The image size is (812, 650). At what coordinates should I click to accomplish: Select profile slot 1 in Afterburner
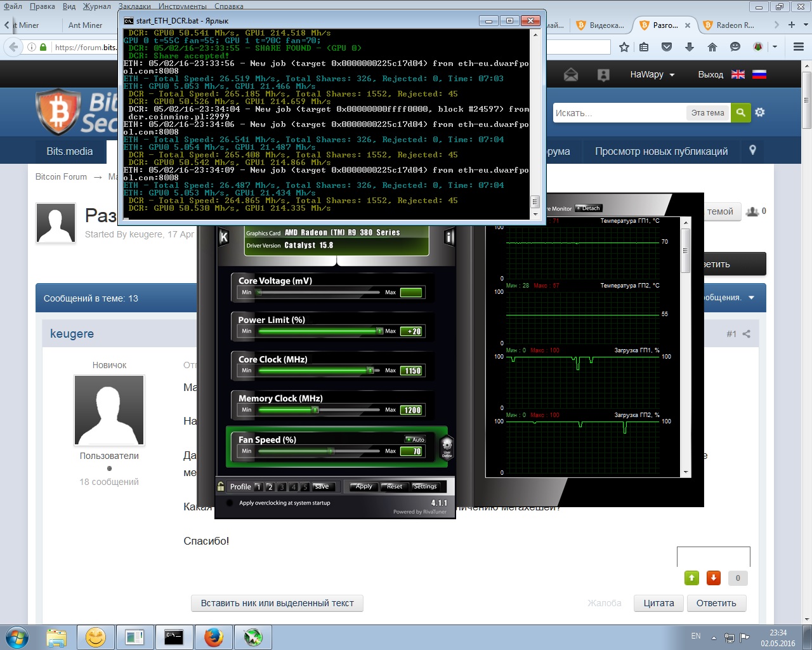[258, 487]
